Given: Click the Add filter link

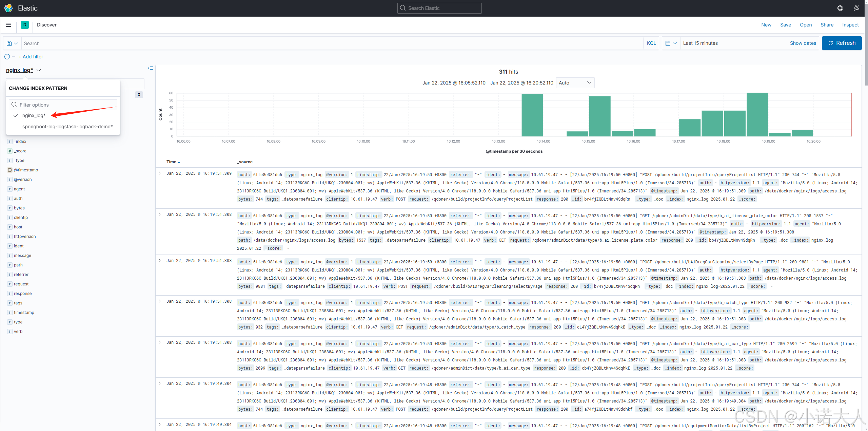Looking at the screenshot, I should pos(31,57).
